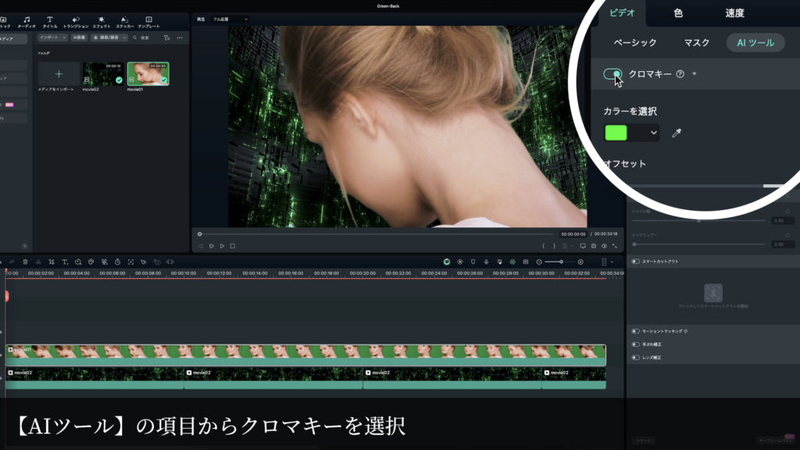Viewport: 800px width, 450px height.
Task: Select the first movie02 clip on timeline
Action: coord(94,379)
